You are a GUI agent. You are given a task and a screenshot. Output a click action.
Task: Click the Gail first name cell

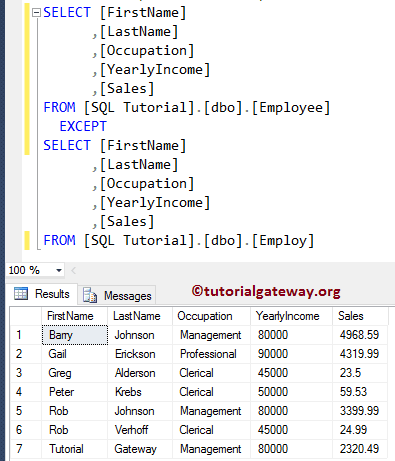(x=75, y=354)
